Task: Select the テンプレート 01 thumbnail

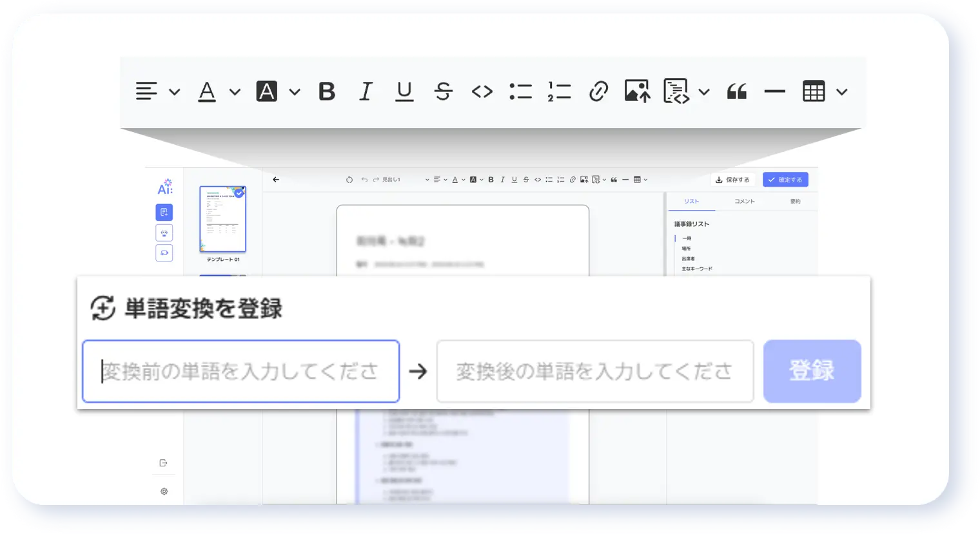Action: 222,219
